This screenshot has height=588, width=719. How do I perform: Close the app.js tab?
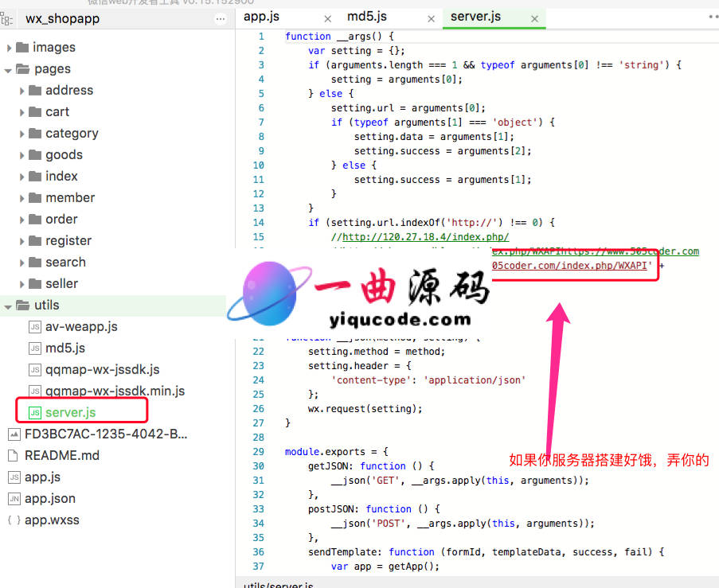point(327,19)
